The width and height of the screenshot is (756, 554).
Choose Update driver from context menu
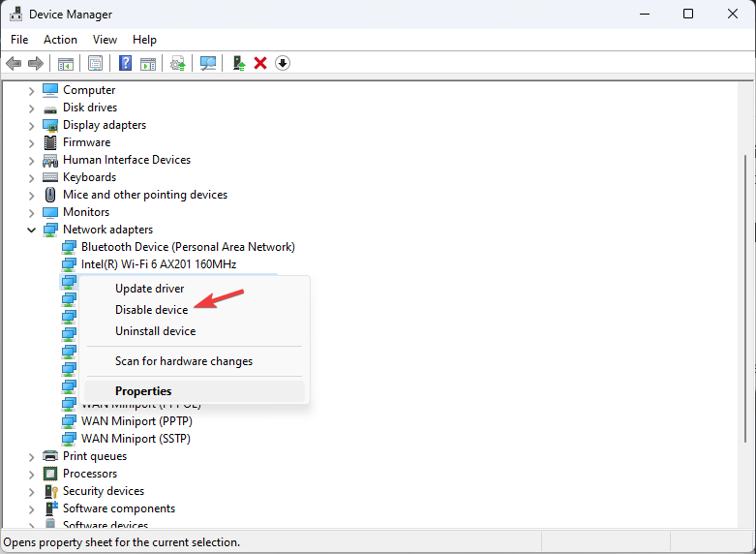click(x=195, y=289)
